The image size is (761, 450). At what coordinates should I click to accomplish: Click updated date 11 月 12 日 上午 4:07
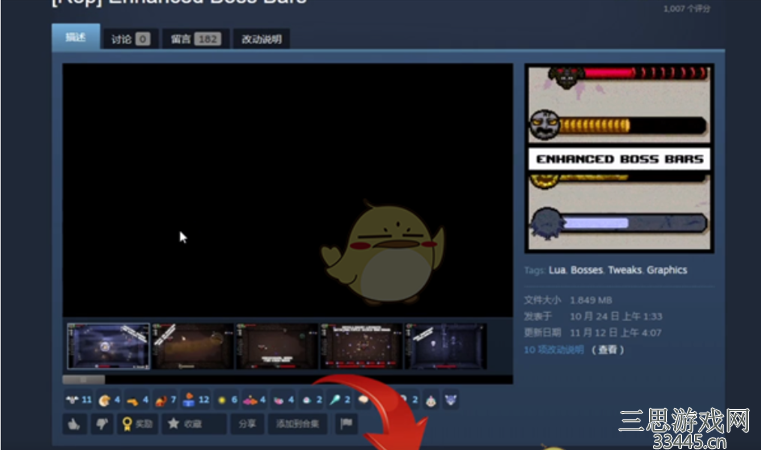coord(615,333)
